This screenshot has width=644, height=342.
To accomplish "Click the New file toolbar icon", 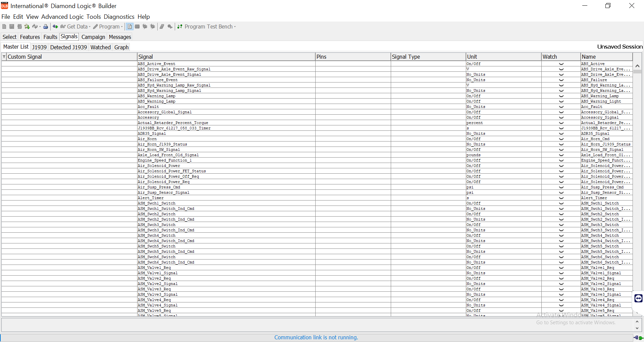I will 4,26.
